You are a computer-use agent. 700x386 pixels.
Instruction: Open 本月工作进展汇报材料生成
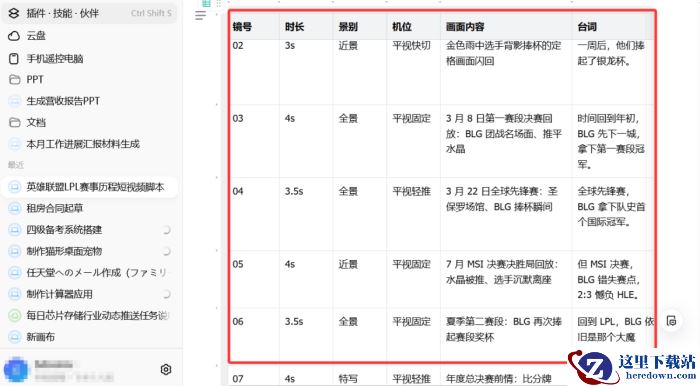pos(89,144)
